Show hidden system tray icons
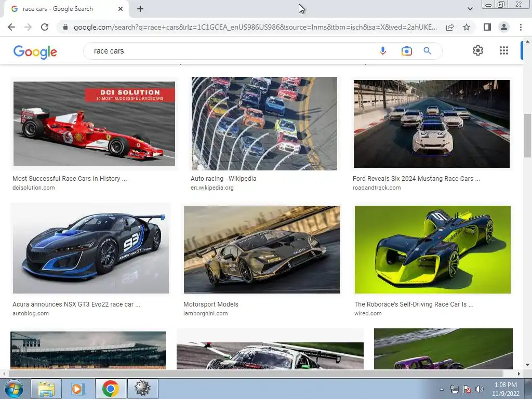532x399 pixels. [442, 389]
